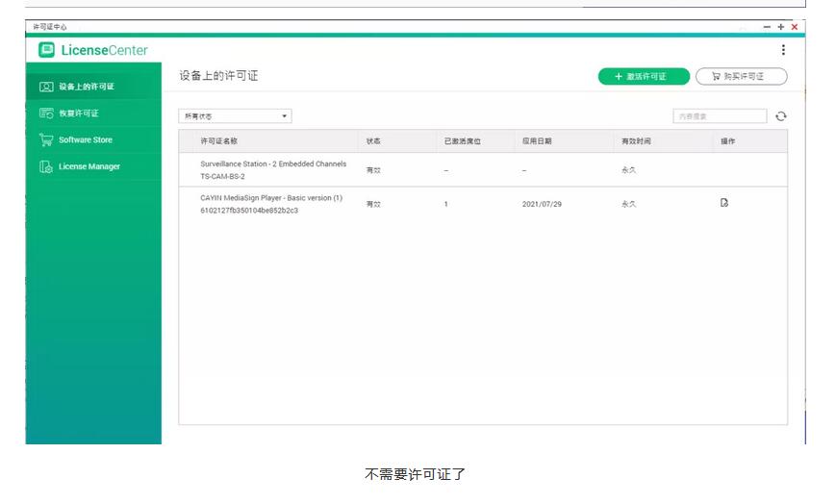Image resolution: width=836 pixels, height=504 pixels.
Task: Sort by 许可证名称 column header
Action: coord(218,140)
